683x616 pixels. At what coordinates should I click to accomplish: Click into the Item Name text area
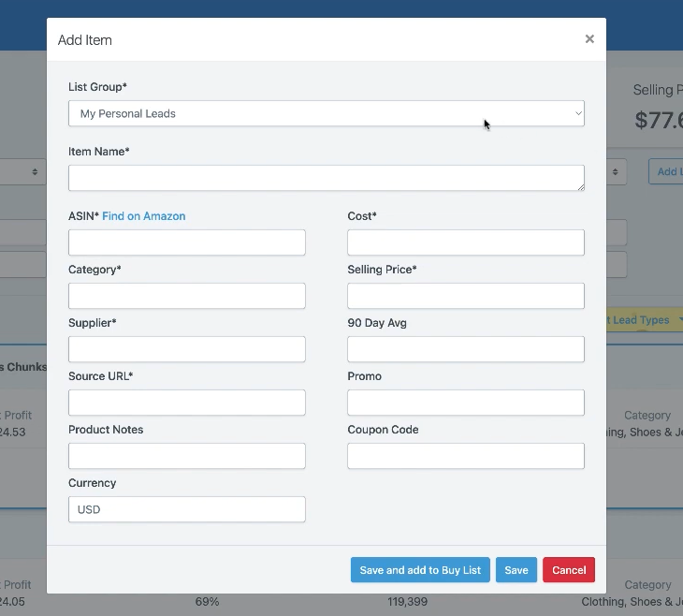point(327,178)
